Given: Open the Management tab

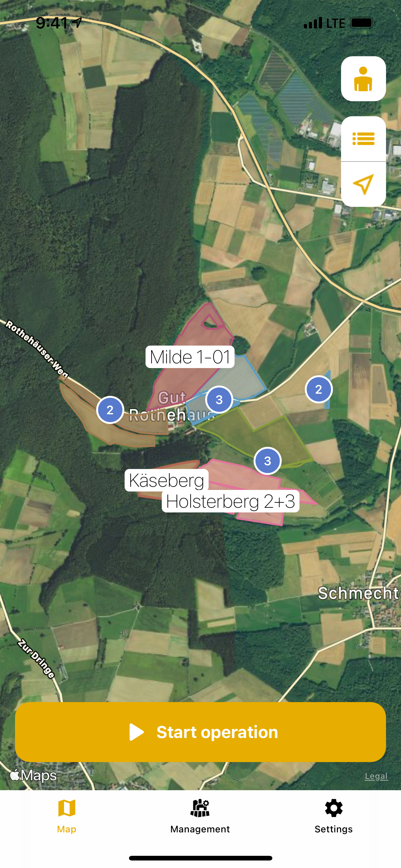Looking at the screenshot, I should click(200, 816).
